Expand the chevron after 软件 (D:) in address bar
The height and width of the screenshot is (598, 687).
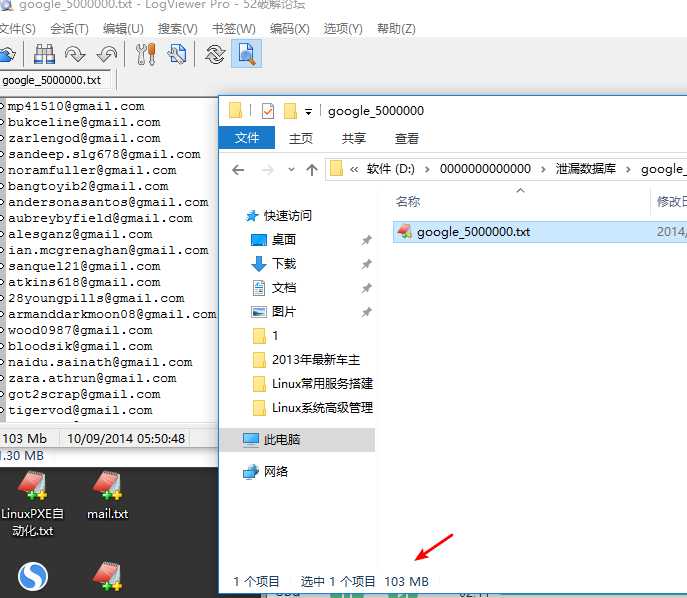point(427,170)
